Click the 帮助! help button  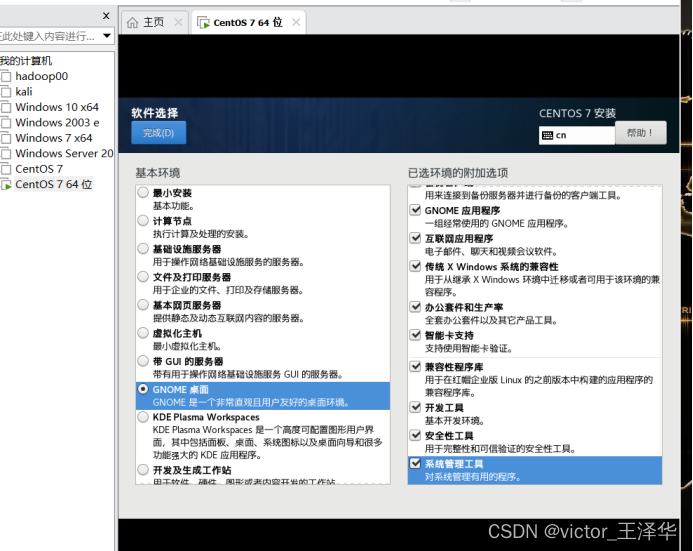(640, 133)
